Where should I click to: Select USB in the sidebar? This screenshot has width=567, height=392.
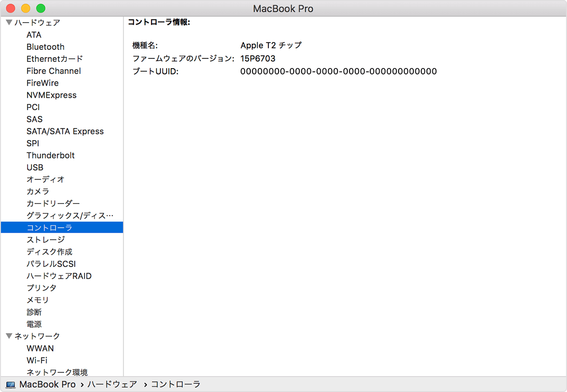pyautogui.click(x=35, y=167)
